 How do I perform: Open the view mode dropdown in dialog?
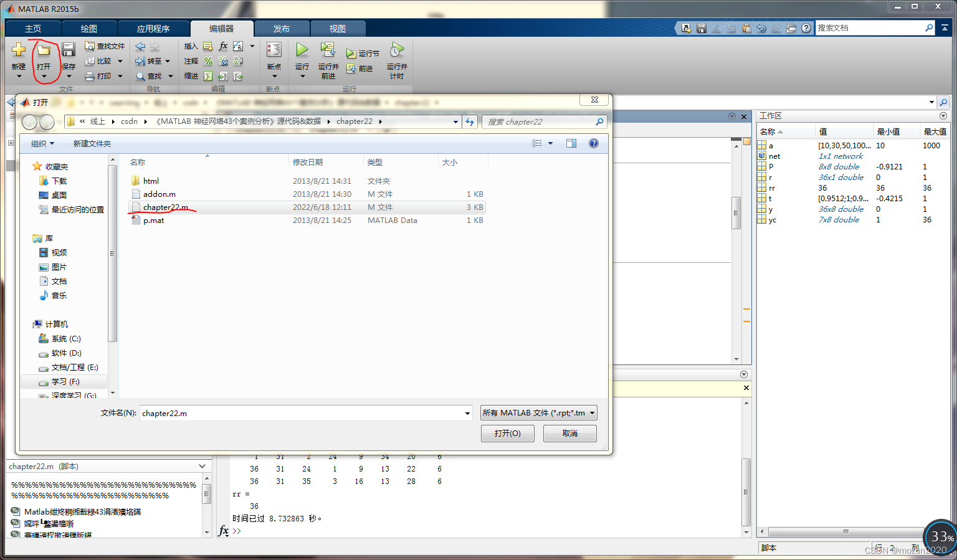550,143
